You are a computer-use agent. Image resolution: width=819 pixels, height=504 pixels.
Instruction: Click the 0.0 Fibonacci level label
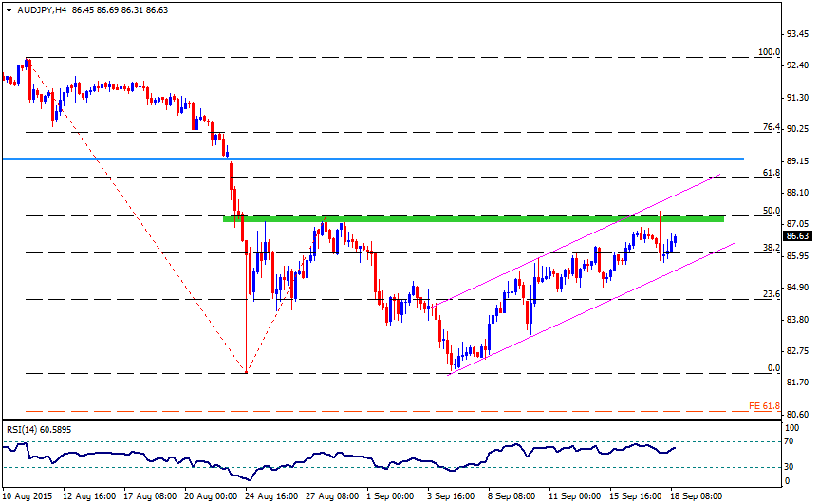(x=773, y=368)
